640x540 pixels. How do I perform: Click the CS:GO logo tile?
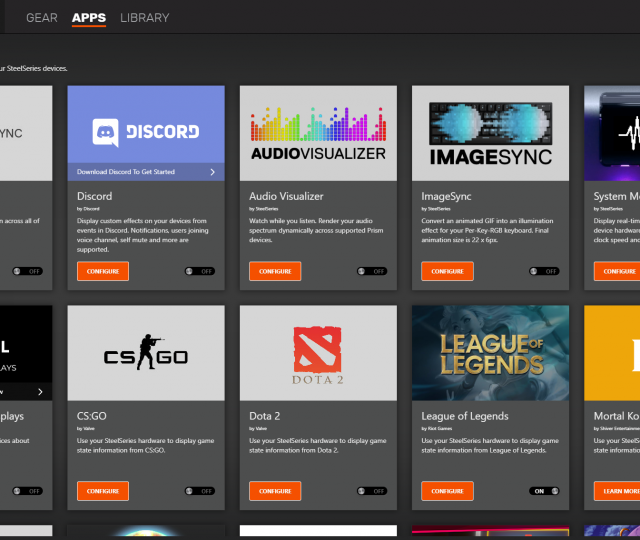146,353
